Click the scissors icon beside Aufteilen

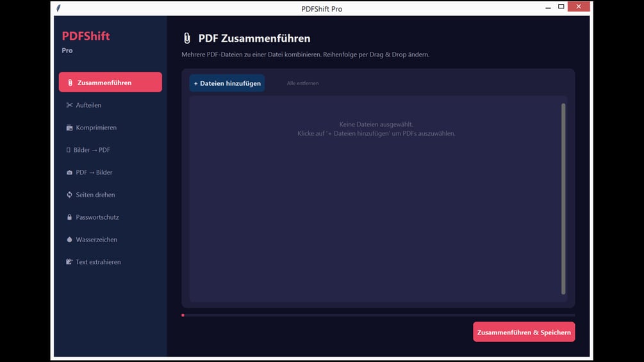(69, 105)
